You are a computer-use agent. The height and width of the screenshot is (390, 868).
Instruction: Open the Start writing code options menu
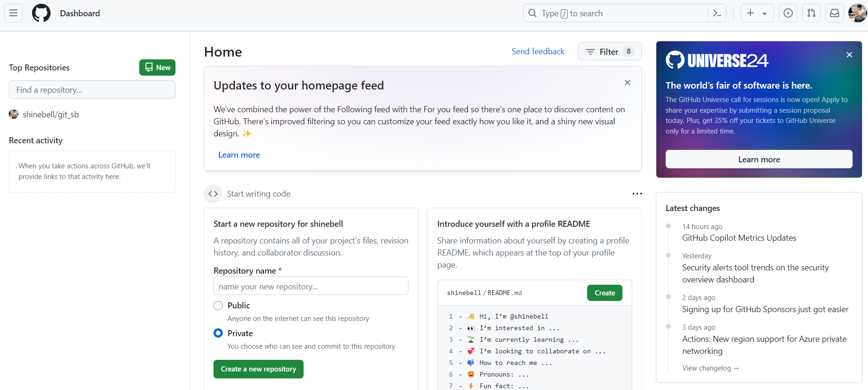pyautogui.click(x=637, y=194)
